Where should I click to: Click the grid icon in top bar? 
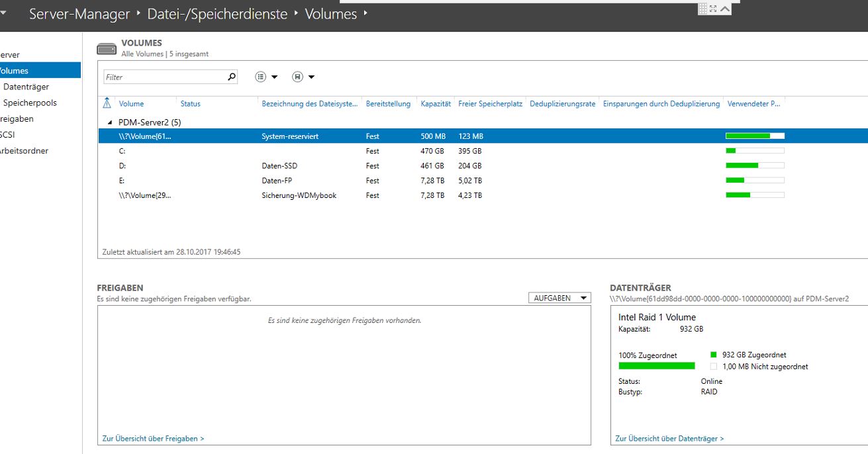point(702,9)
